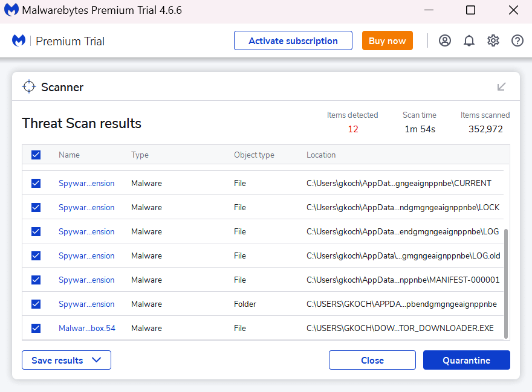The image size is (532, 392).
Task: Toggle the select-all checkbox in the header row
Action: (36, 155)
